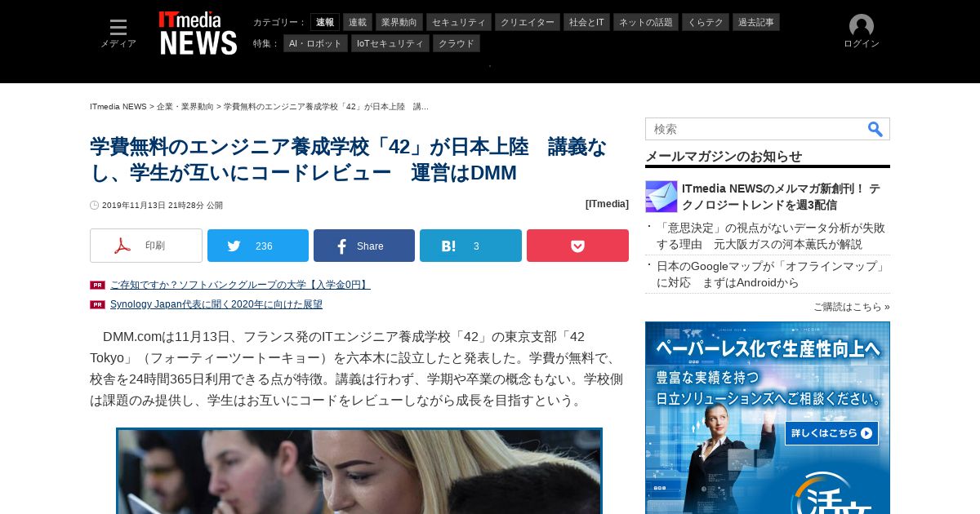Click the [ITmedia] author label
The image size is (980, 514).
[607, 204]
